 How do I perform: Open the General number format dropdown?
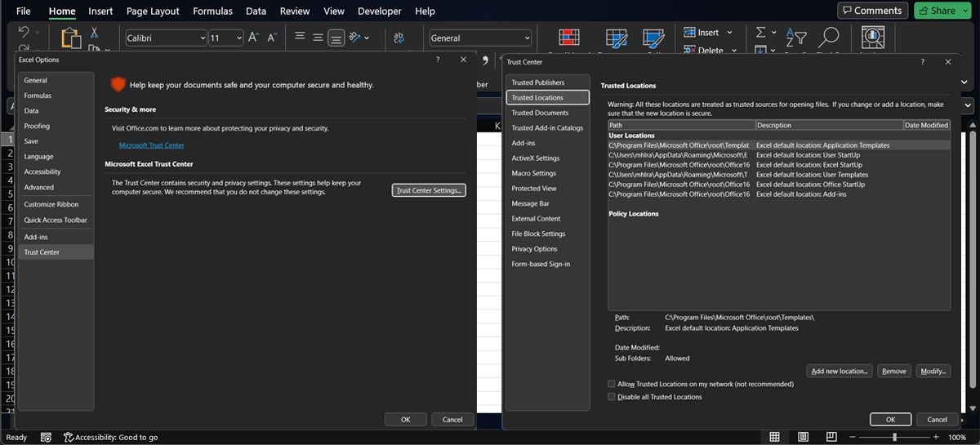[527, 38]
